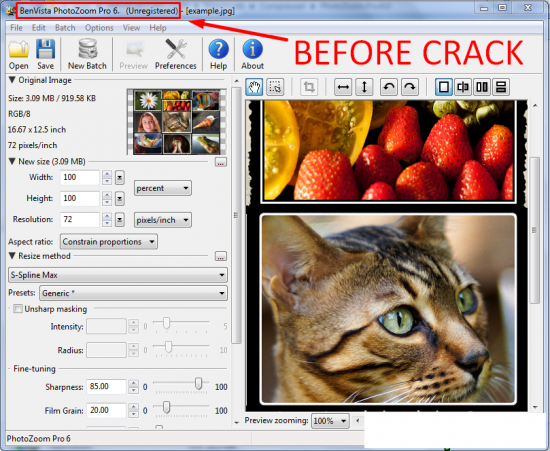Image resolution: width=550 pixels, height=451 pixels.
Task: Open the Presets Generic dropdown
Action: coord(133,293)
